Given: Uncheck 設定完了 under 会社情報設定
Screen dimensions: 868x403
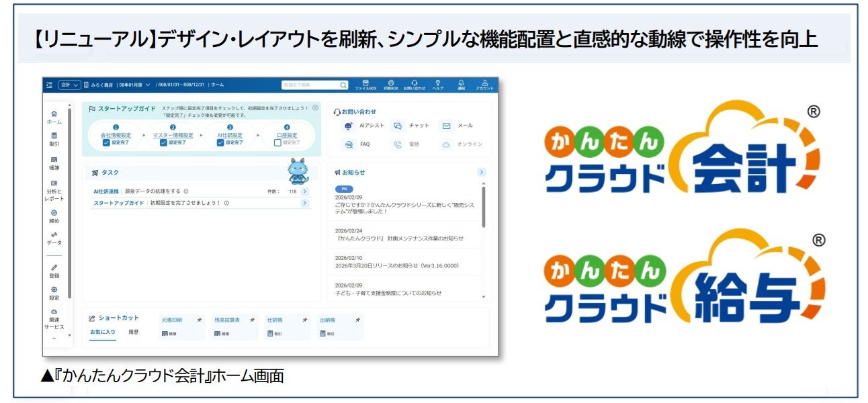Looking at the screenshot, I should pyautogui.click(x=106, y=142).
